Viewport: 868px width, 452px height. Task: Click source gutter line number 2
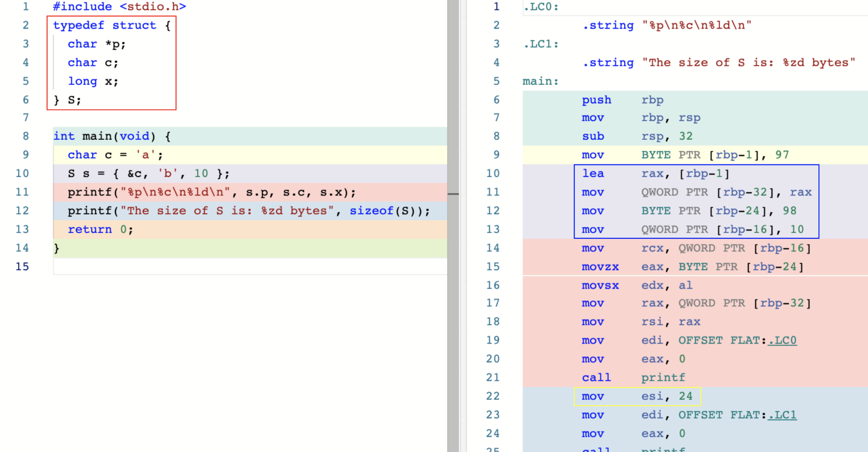(x=26, y=25)
